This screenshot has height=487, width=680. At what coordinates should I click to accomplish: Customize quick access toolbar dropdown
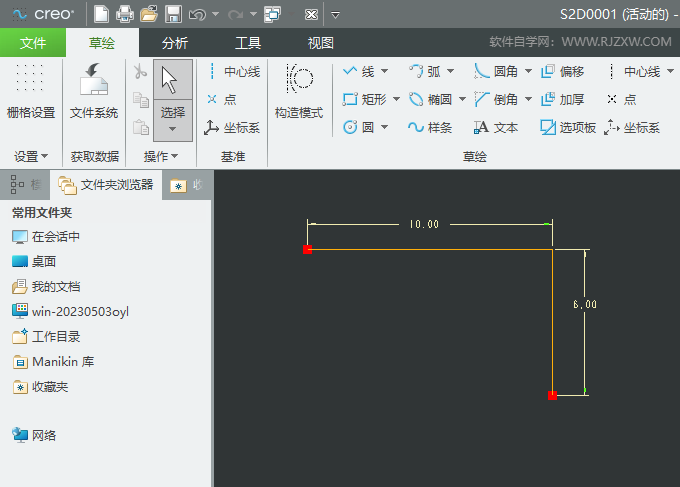tap(335, 15)
